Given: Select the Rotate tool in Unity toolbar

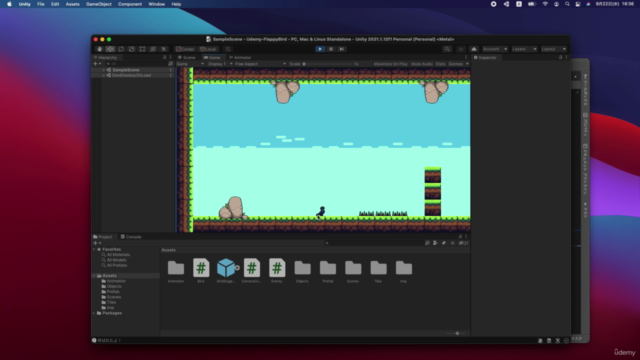Looking at the screenshot, I should (121, 49).
